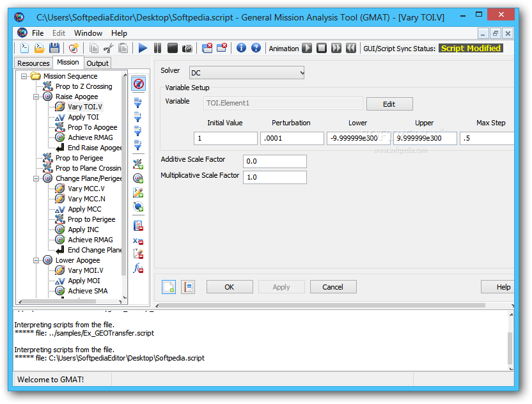Collapse the Raise Apogee branch
The height and width of the screenshot is (404, 532).
click(36, 97)
